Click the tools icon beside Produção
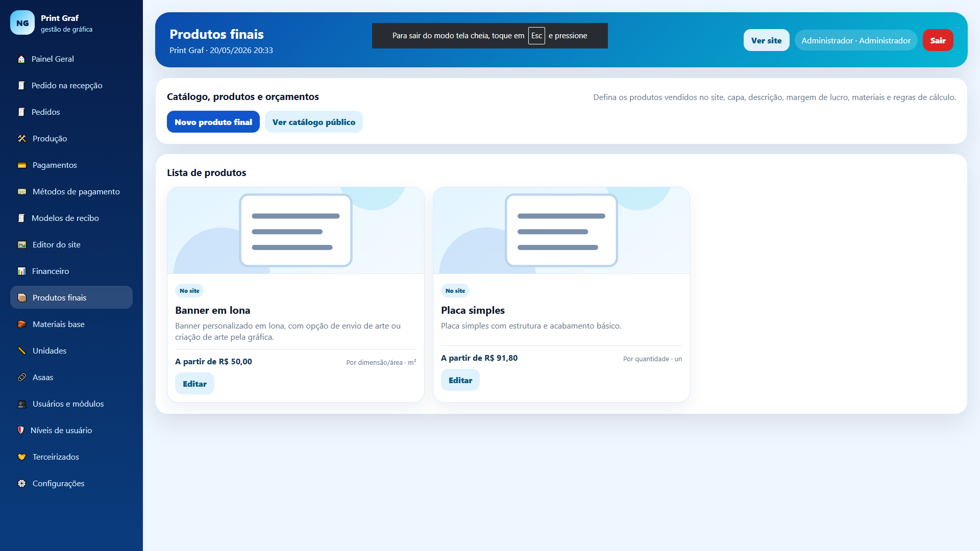 click(x=22, y=139)
